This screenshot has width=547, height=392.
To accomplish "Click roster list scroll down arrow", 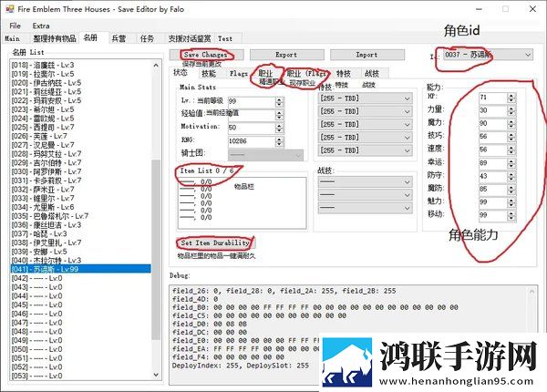I will click(x=156, y=375).
